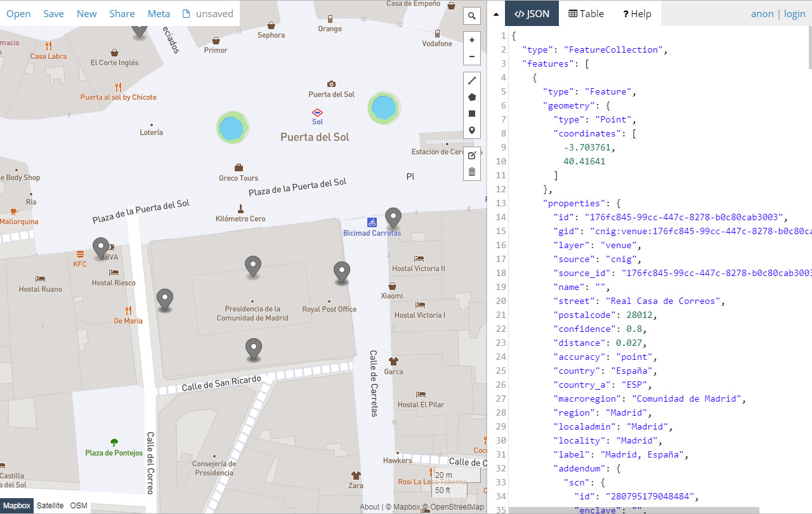Click the Hostal Victoria II bed icon
The width and height of the screenshot is (812, 514).
[x=419, y=258]
